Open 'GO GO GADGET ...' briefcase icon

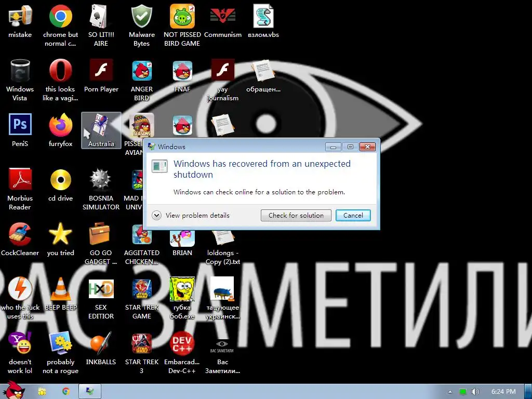tap(100, 234)
